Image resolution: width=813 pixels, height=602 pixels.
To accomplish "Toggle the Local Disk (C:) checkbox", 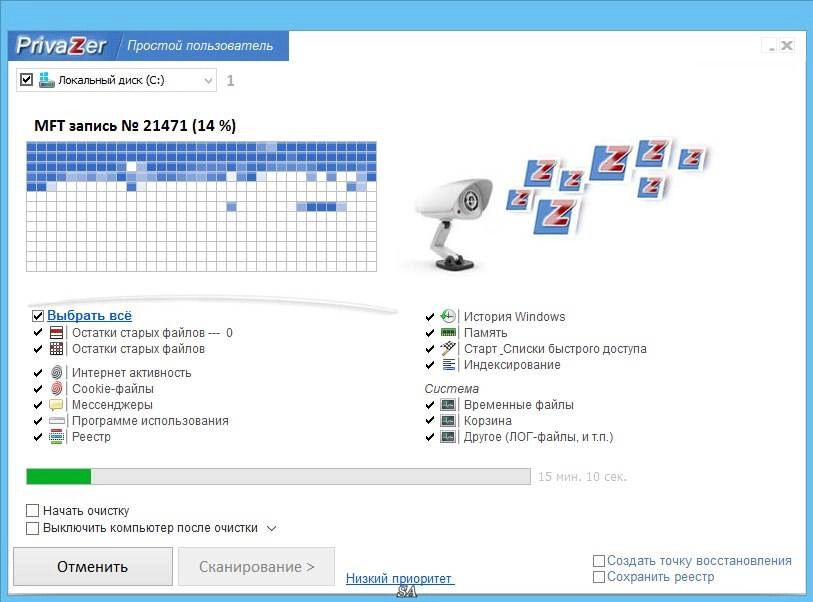I will (x=26, y=80).
